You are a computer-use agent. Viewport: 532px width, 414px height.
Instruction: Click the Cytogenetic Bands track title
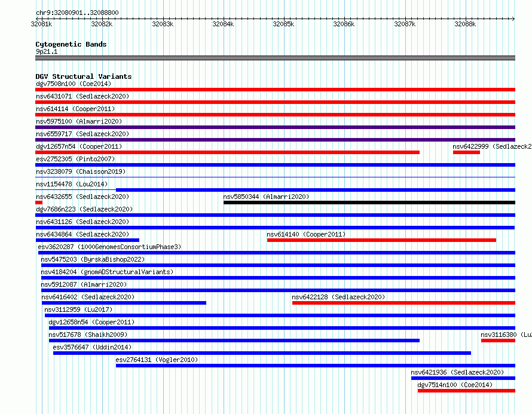coord(71,44)
